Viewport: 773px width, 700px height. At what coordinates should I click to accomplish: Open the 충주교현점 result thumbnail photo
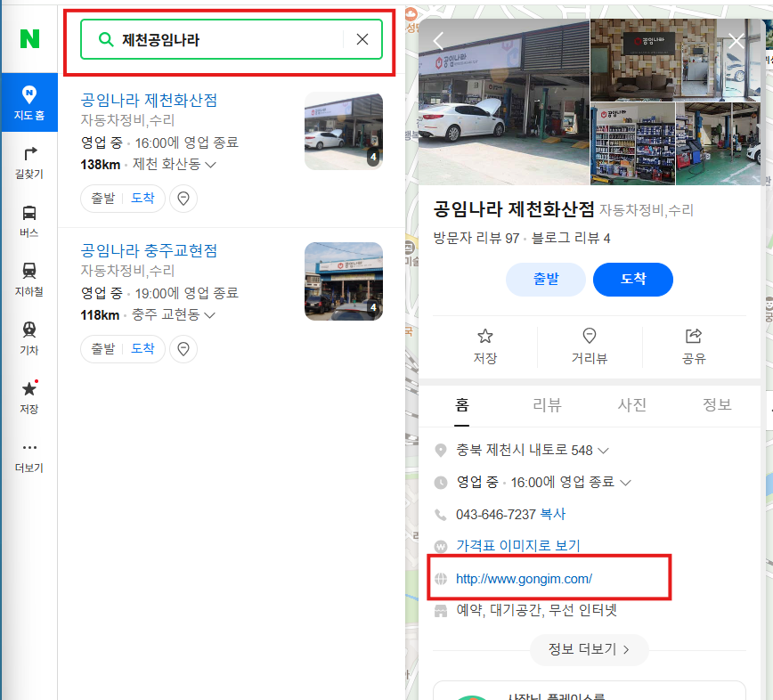coord(344,281)
